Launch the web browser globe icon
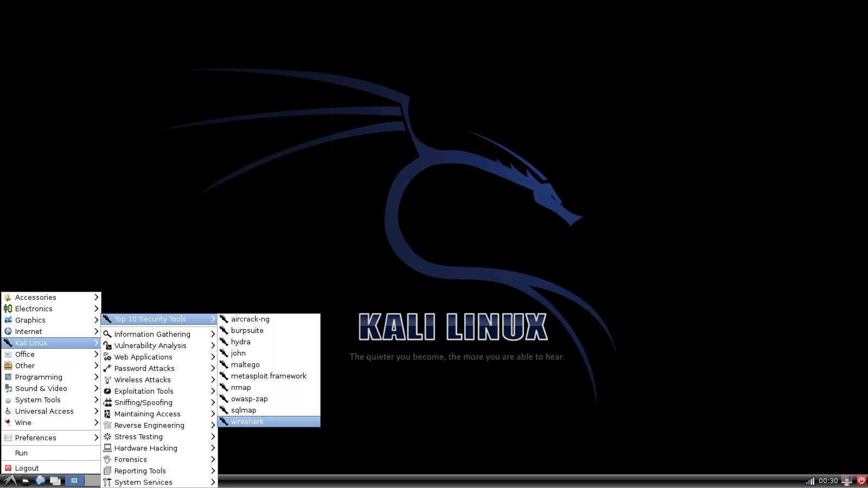Viewport: 868px width, 488px height. coord(40,480)
